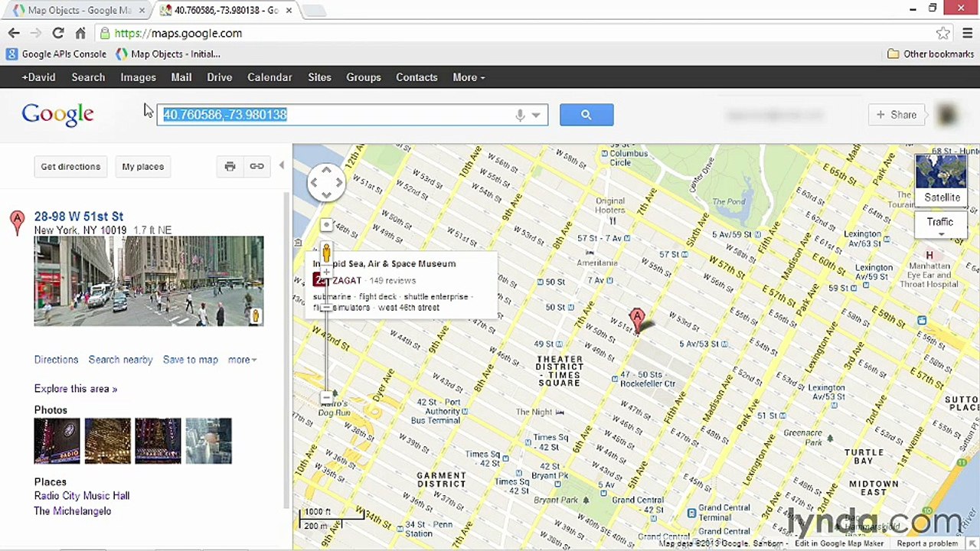Viewport: 980px width, 551px height.
Task: Print the map using printer icon
Action: coord(230,166)
